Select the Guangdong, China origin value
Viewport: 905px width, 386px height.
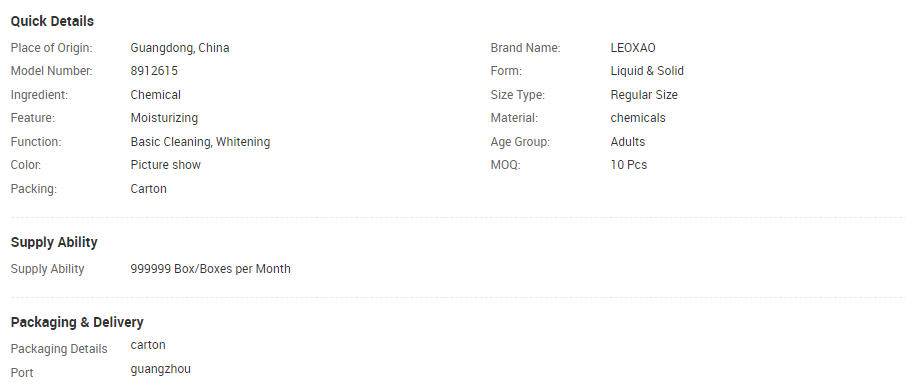click(179, 48)
